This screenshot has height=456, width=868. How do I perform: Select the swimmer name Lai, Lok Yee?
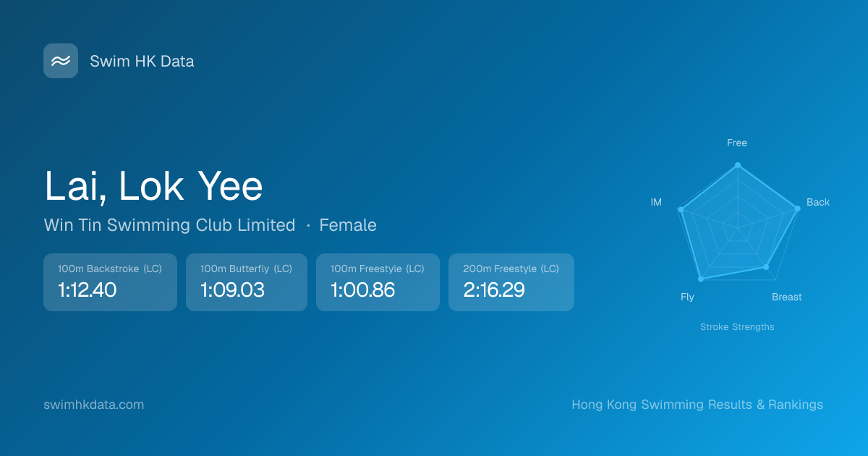[x=153, y=187]
